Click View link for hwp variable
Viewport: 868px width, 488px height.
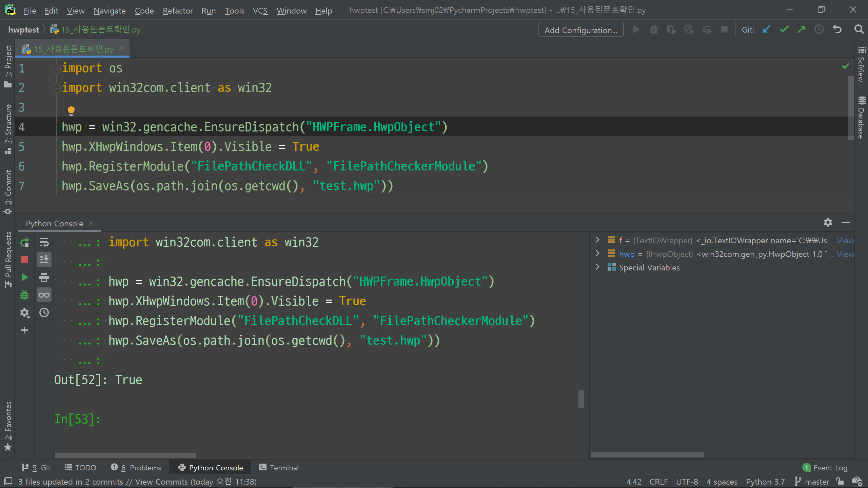pyautogui.click(x=845, y=254)
